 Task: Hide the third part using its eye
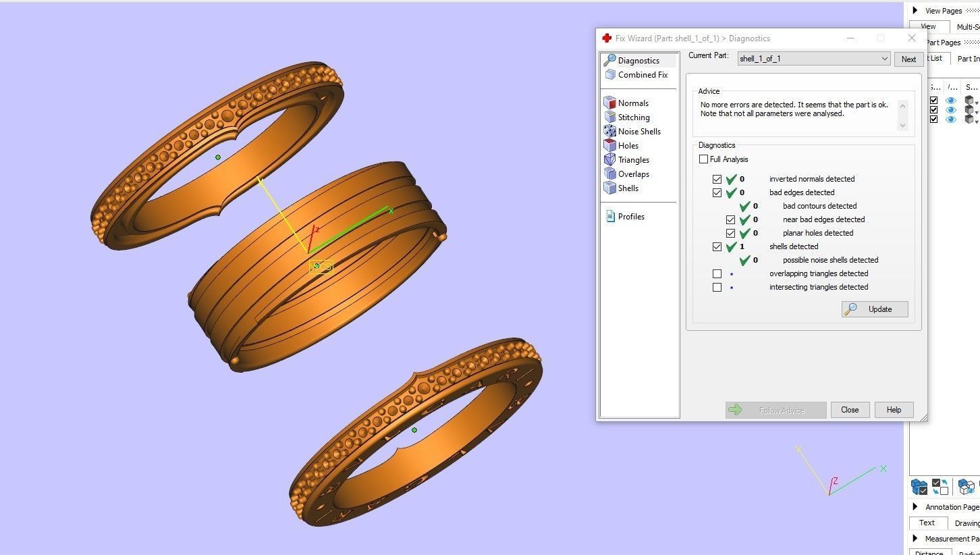pos(951,120)
